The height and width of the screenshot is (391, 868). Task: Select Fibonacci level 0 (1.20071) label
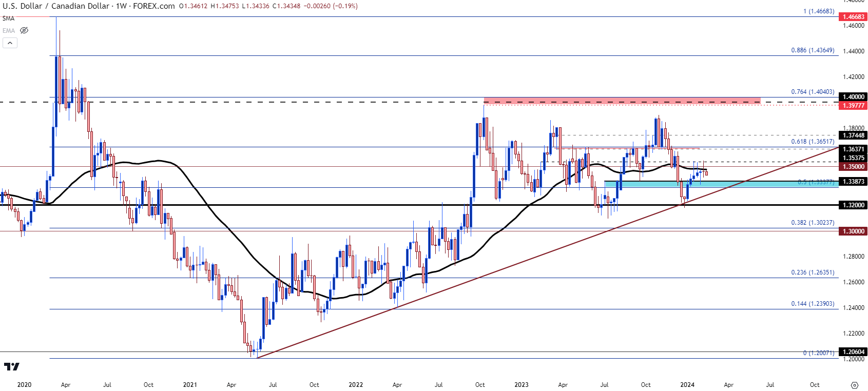(819, 353)
